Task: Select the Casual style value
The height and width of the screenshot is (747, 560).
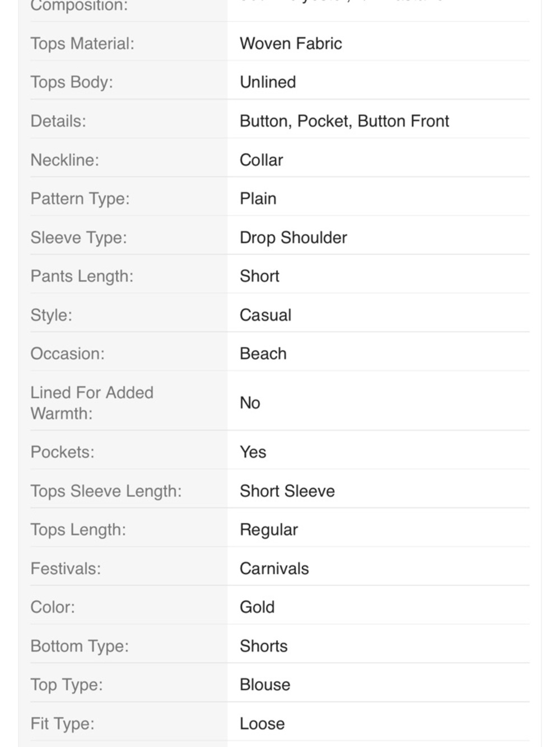Action: (x=265, y=315)
